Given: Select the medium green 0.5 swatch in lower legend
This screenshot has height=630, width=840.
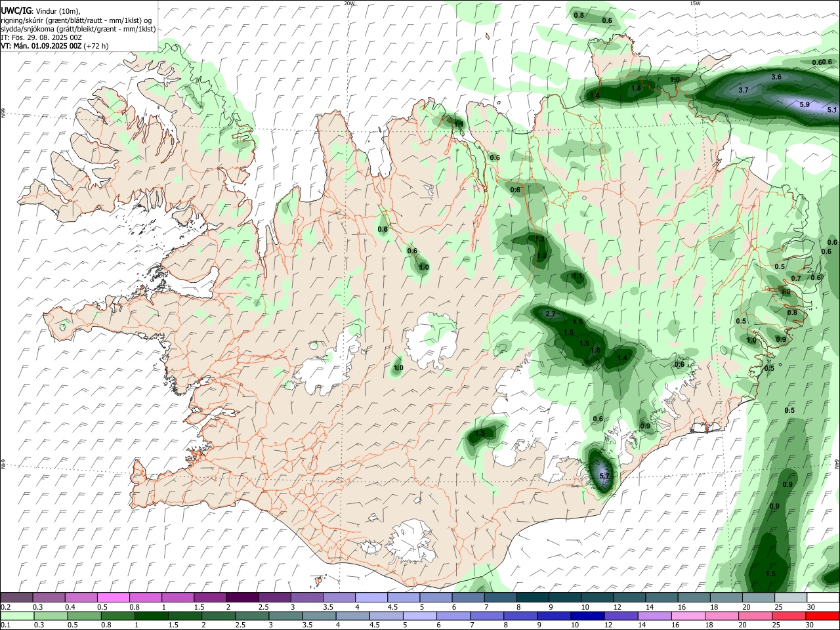Looking at the screenshot, I should tap(85, 616).
